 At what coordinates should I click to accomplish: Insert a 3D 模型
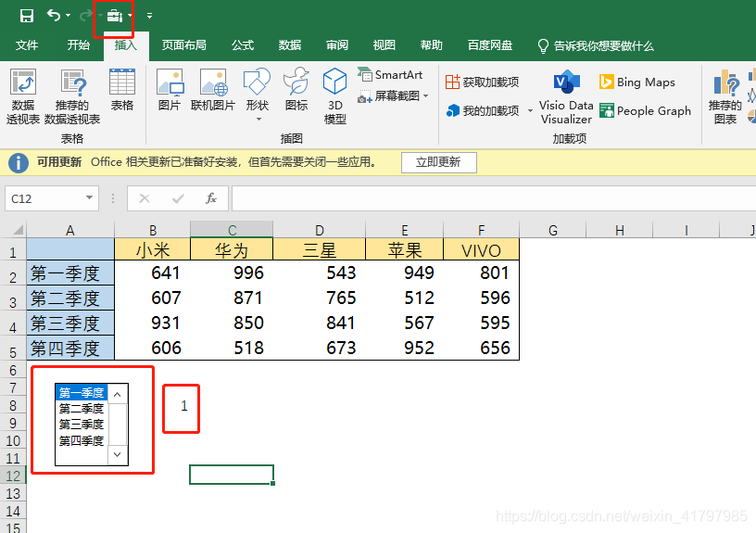coord(335,96)
